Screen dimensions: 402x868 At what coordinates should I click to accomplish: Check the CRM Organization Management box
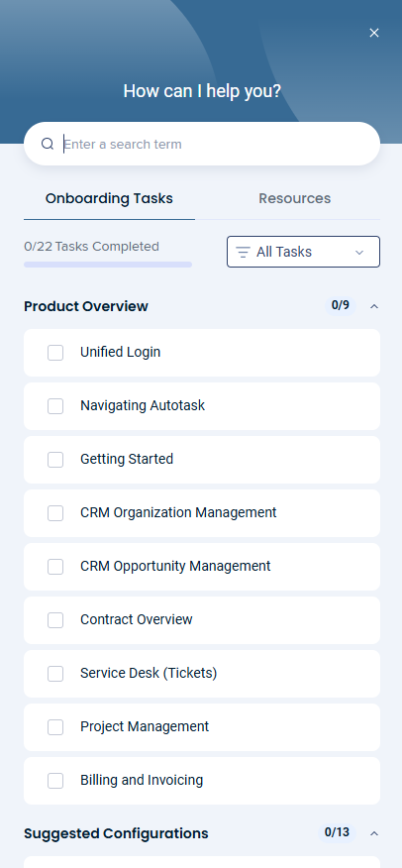[x=55, y=513]
